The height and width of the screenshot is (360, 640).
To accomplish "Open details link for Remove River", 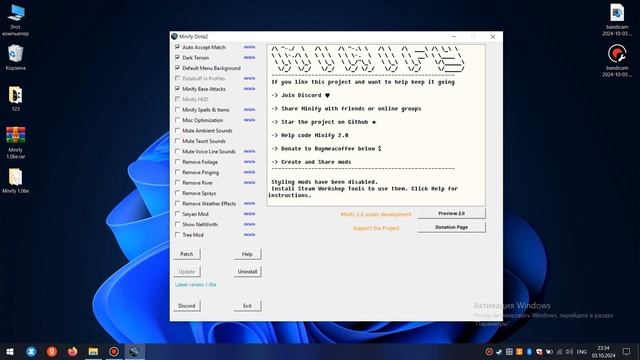I will click(x=249, y=182).
